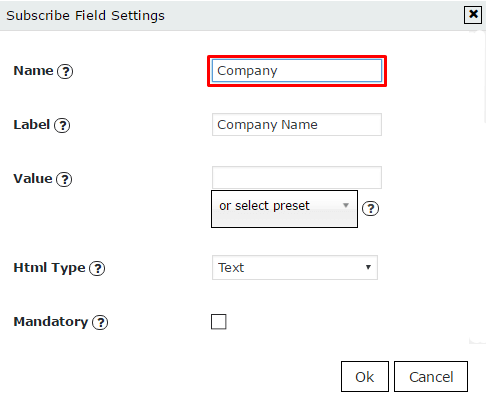Viewport: 487px width, 405px height.
Task: Click the empty Value input field
Action: 297,178
